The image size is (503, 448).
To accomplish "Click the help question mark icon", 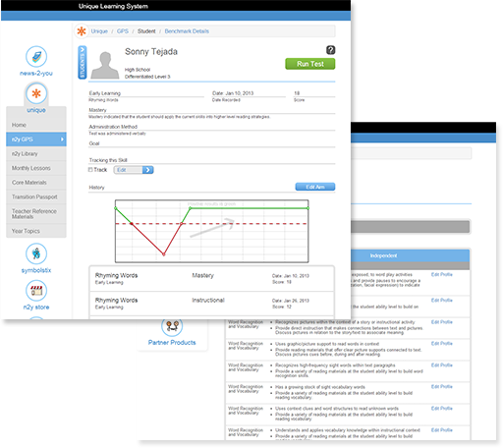I will tap(330, 50).
